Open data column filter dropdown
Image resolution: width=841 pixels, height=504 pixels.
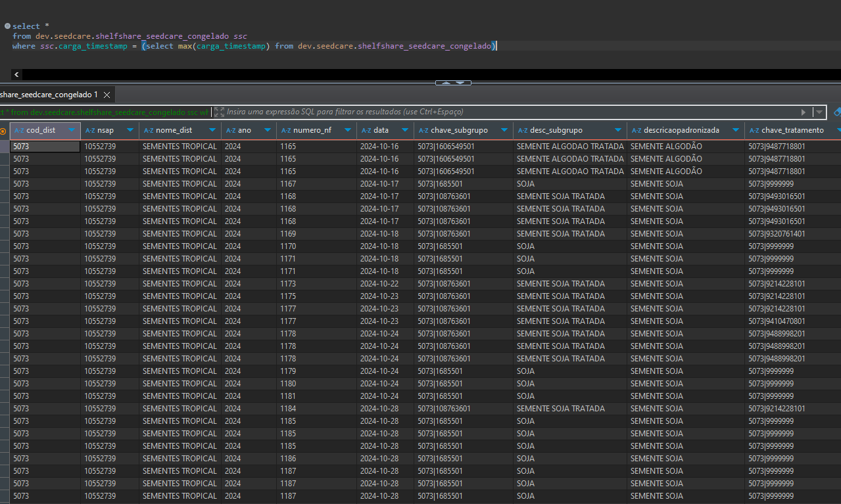point(405,131)
